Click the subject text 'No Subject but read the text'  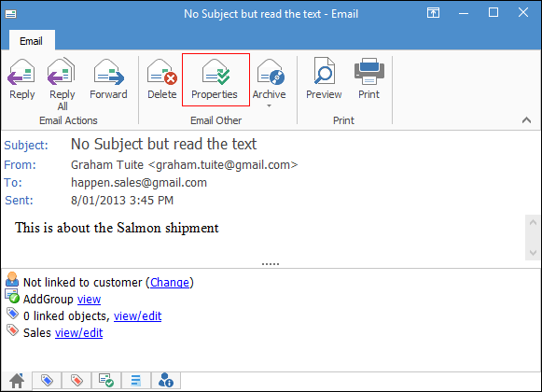click(163, 144)
